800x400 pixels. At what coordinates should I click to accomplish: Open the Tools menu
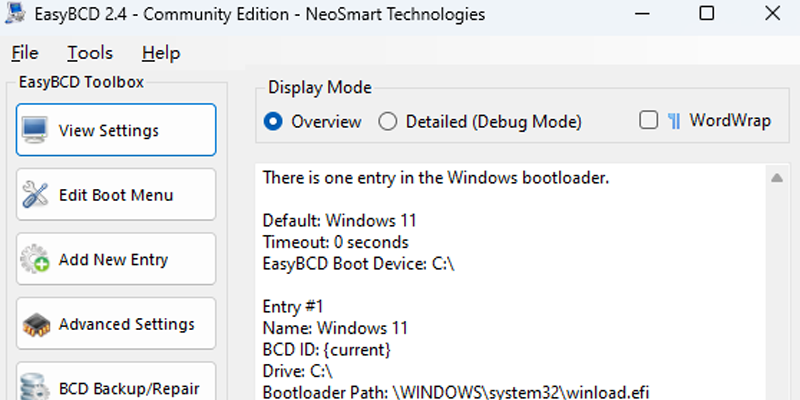click(90, 53)
